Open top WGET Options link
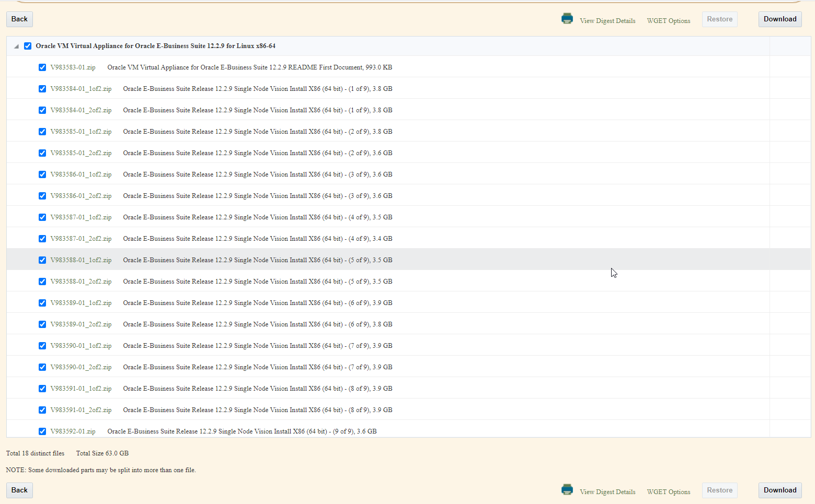The height and width of the screenshot is (504, 815). 669,21
